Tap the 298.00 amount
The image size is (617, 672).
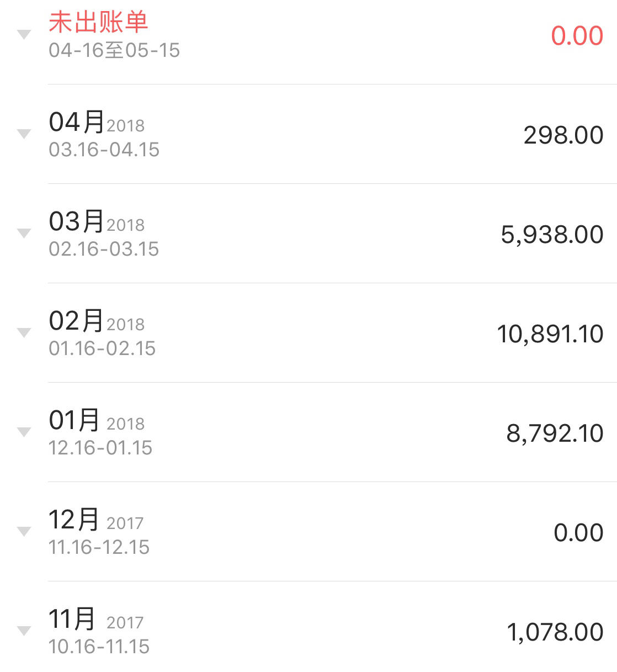tap(563, 135)
